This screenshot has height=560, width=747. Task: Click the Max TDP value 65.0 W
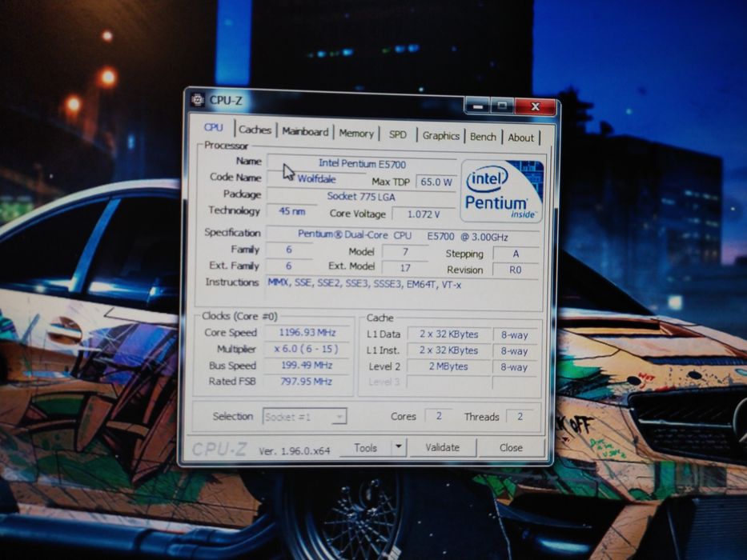(436, 182)
